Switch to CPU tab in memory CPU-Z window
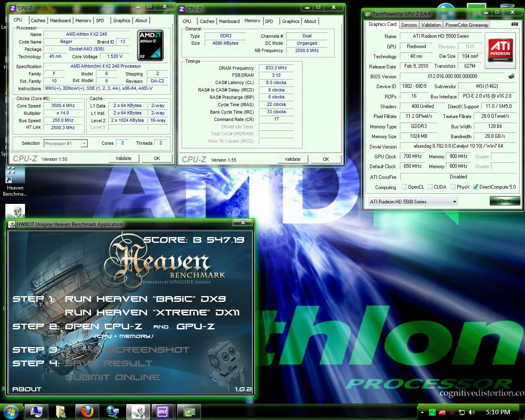 187,21
